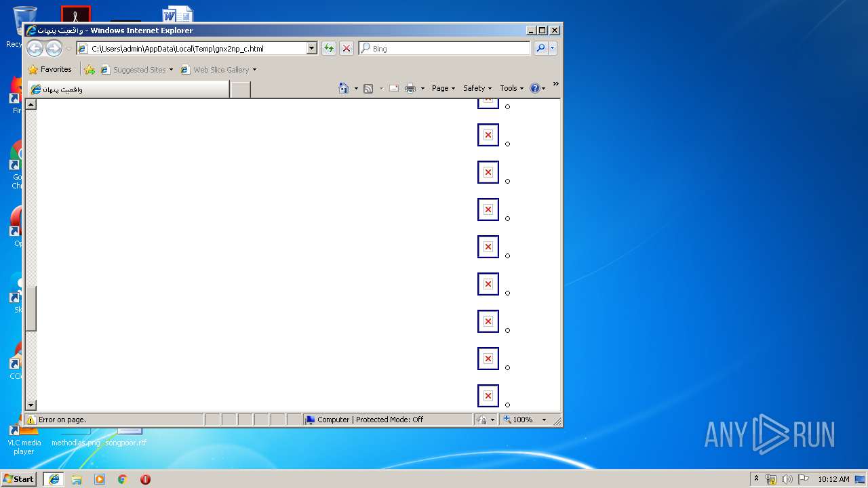Open a new blank tab
The height and width of the screenshot is (488, 868).
[240, 89]
